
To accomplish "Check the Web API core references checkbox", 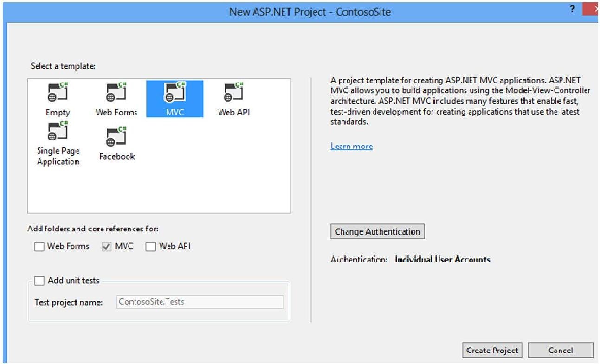I will [150, 247].
